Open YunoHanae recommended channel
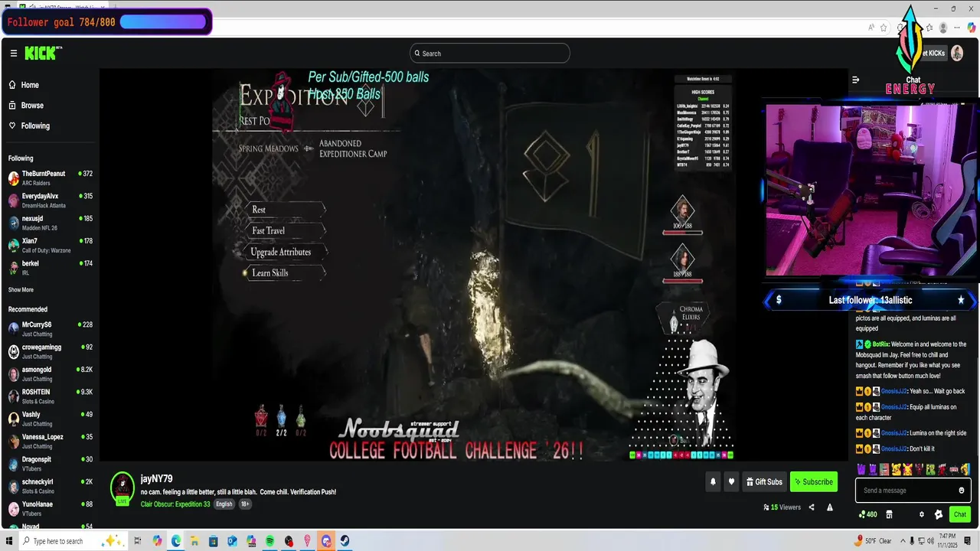Viewport: 980px width, 551px height. 51,508
